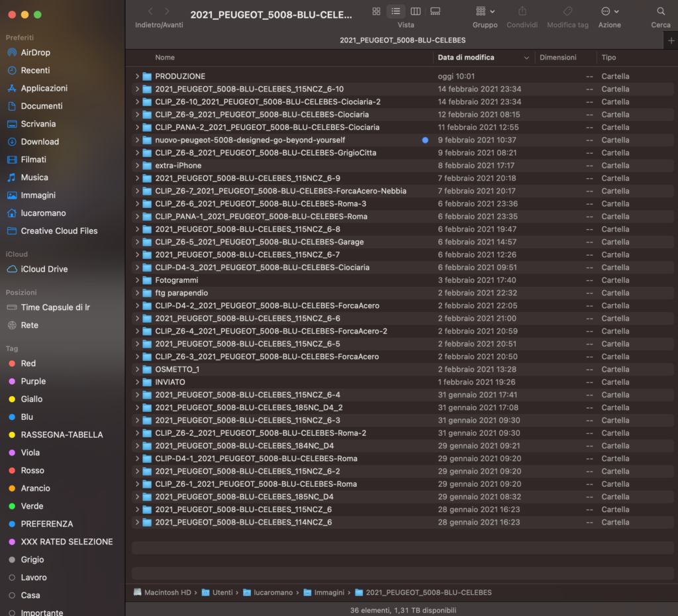Select list view mode

396,11
